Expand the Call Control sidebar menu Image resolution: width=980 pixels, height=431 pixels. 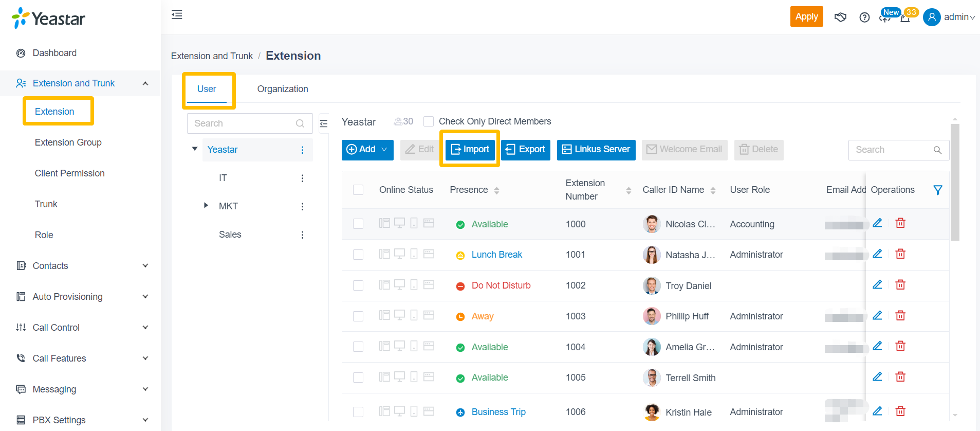point(145,328)
